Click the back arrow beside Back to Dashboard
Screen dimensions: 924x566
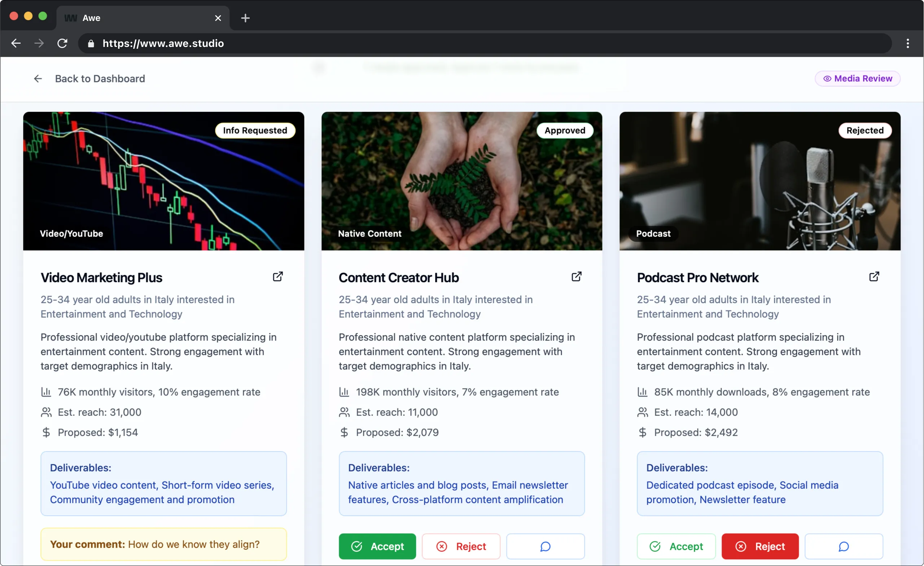pyautogui.click(x=38, y=79)
